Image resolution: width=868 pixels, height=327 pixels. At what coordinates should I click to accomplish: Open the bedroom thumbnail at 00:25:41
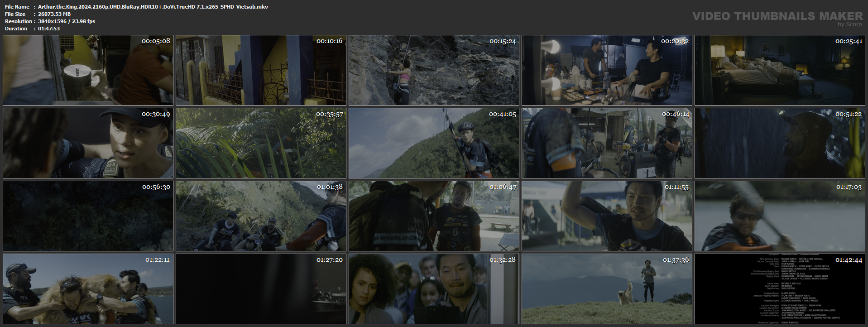point(780,70)
